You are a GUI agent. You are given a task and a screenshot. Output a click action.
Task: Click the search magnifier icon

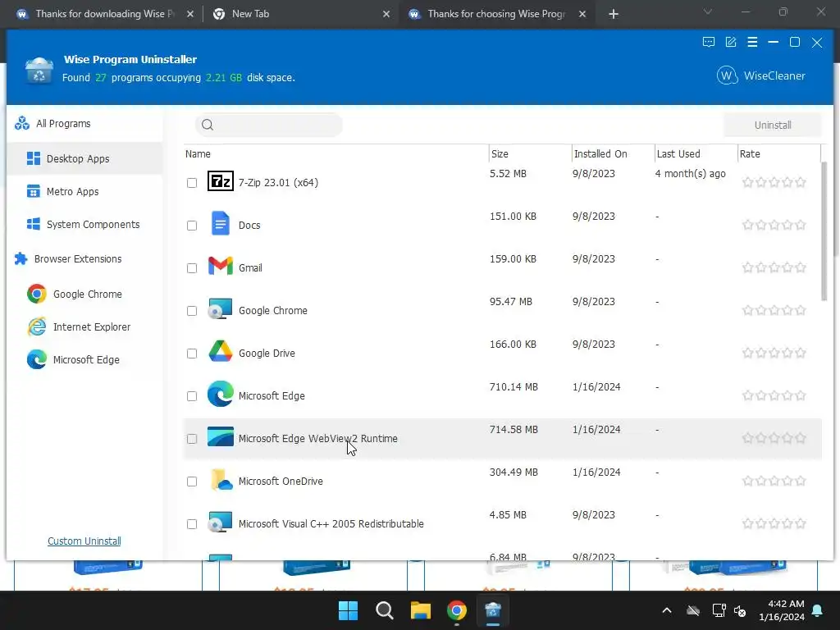tap(208, 125)
